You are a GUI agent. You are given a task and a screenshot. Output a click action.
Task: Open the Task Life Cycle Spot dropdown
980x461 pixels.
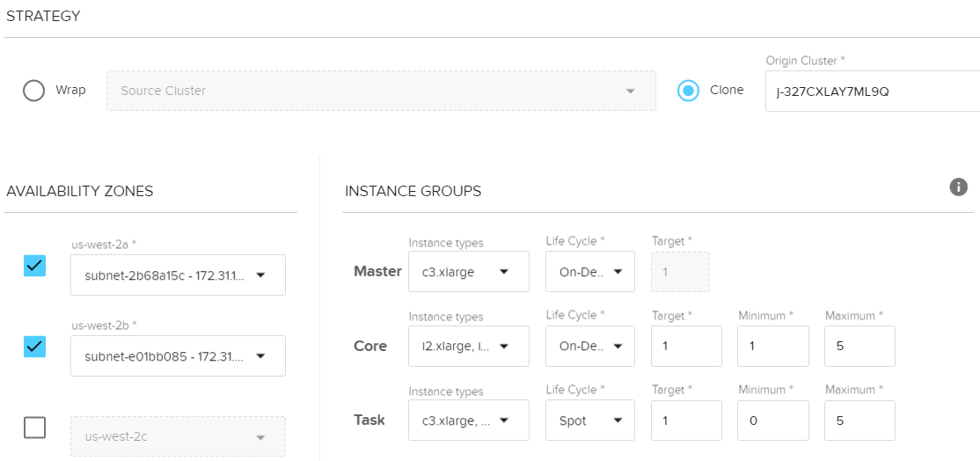click(x=590, y=421)
